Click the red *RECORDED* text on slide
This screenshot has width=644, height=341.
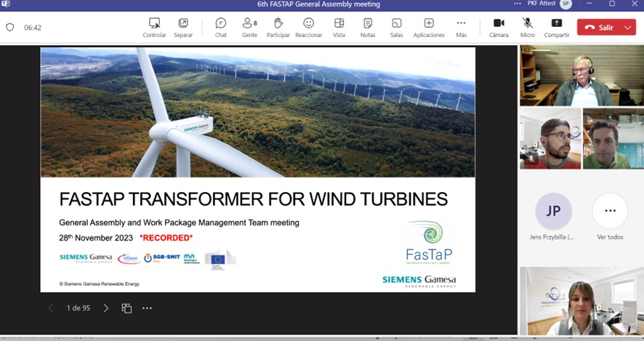pos(166,238)
